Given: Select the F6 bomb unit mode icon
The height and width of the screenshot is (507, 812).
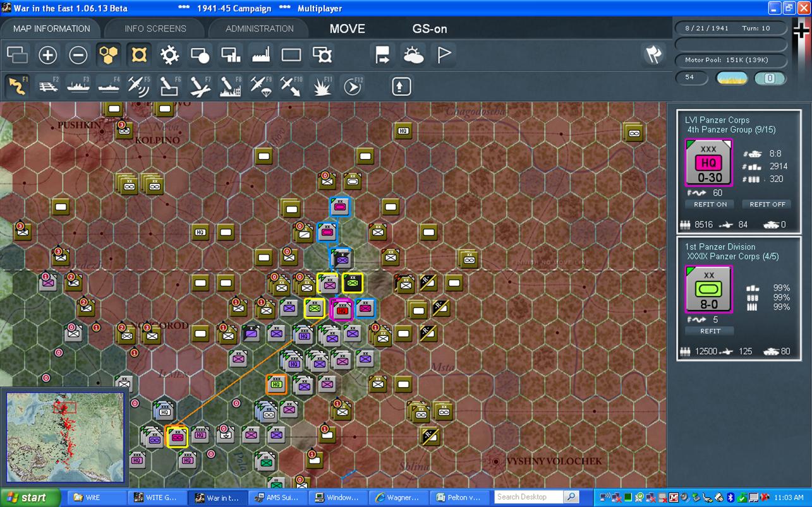Looking at the screenshot, I should click(169, 86).
